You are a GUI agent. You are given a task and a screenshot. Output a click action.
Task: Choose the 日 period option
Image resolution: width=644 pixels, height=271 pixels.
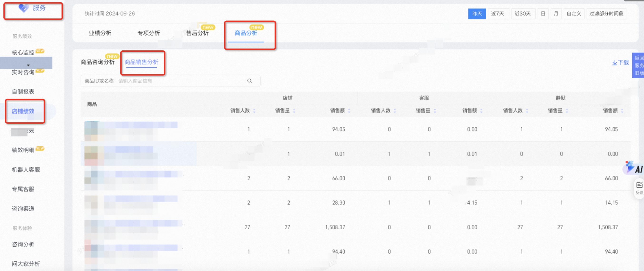point(543,14)
